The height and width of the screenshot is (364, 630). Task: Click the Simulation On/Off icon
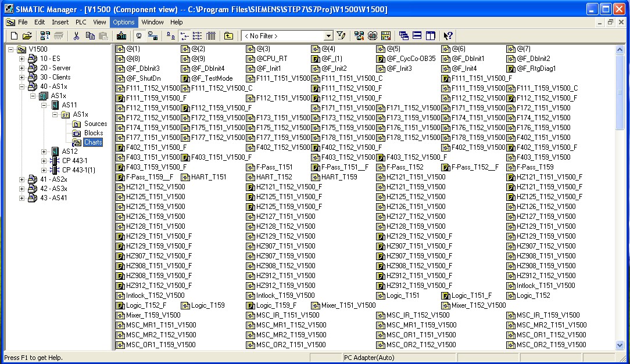[373, 36]
